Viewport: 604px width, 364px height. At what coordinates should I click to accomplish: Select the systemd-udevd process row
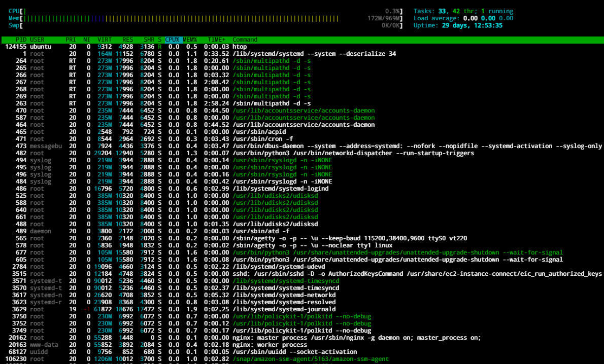(x=302, y=267)
